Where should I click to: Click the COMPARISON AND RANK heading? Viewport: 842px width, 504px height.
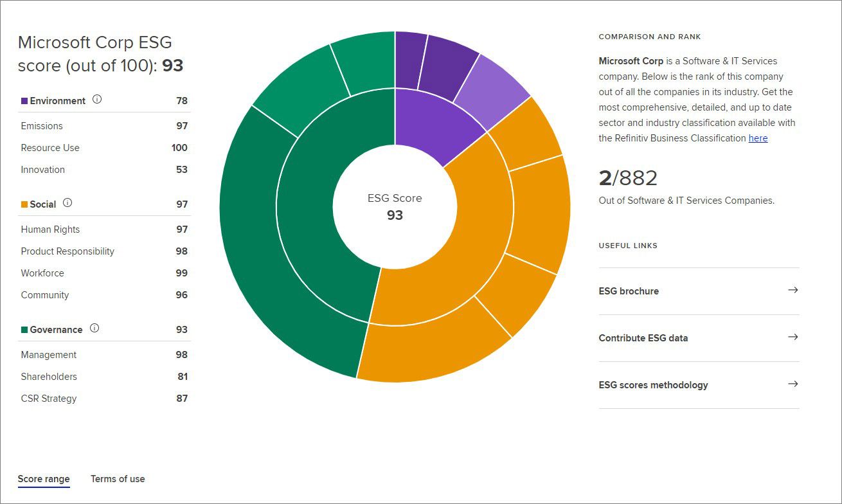click(x=650, y=37)
